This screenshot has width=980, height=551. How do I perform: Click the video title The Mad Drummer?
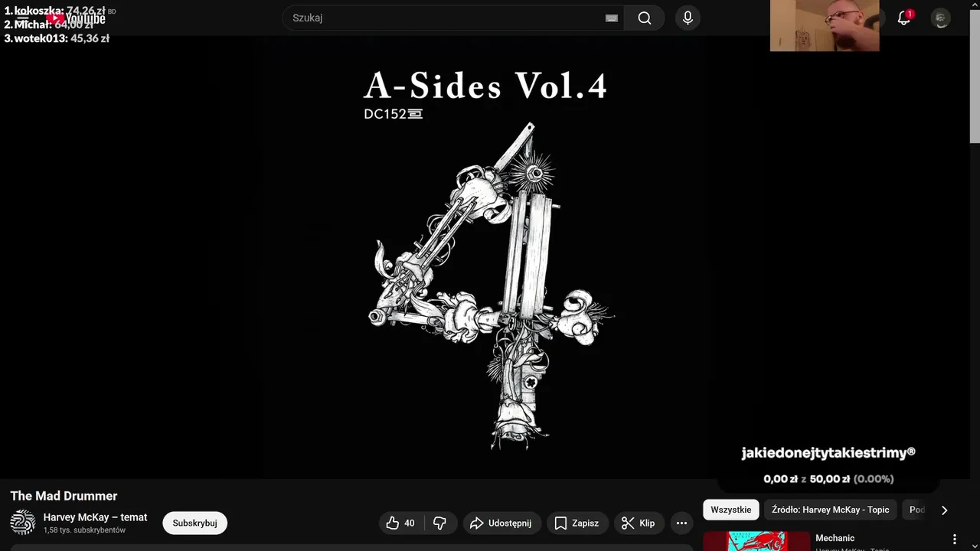(x=64, y=496)
